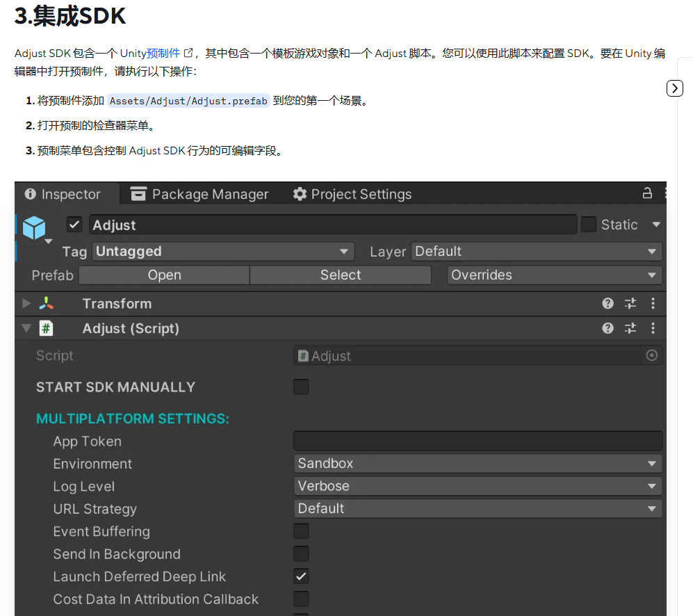Enable Send In Background checkbox
The image size is (693, 616).
tap(301, 553)
